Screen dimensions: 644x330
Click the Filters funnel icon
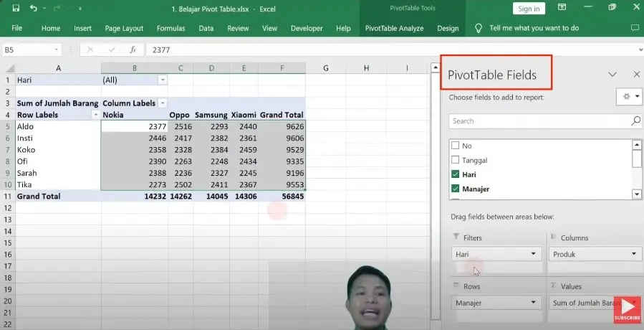click(x=456, y=237)
